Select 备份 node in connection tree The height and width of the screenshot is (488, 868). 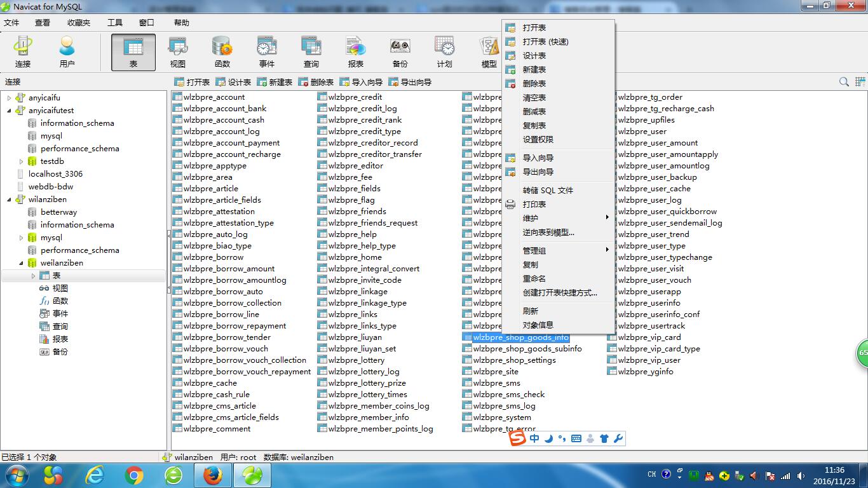click(x=60, y=352)
